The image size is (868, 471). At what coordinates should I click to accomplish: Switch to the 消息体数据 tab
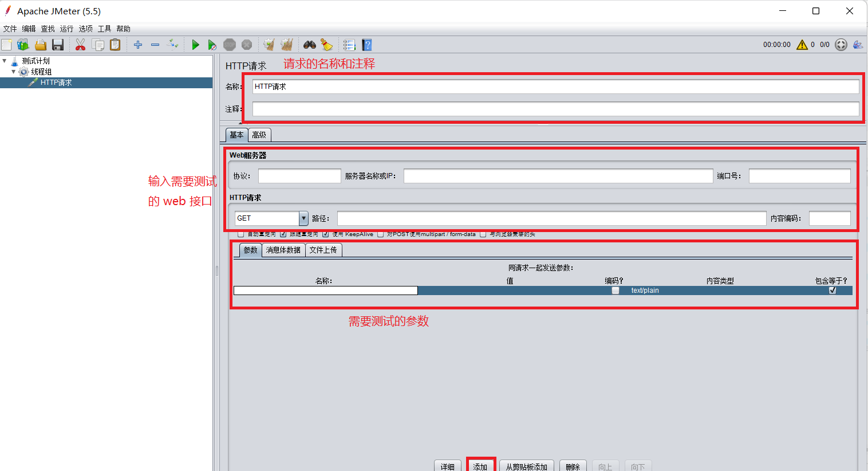point(283,250)
